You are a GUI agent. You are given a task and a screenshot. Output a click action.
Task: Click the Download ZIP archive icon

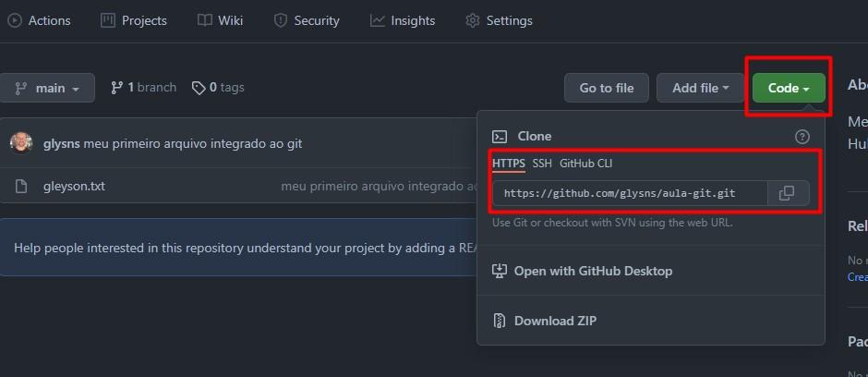point(500,321)
